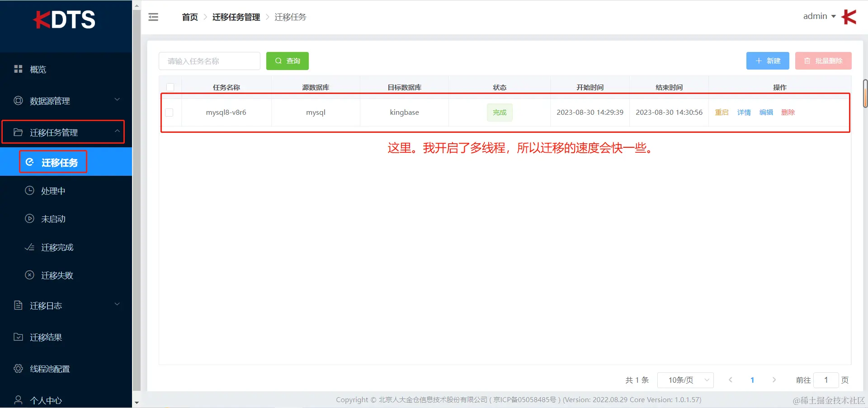Click 详情 link for mysql8-v8r6
The width and height of the screenshot is (868, 408).
[x=744, y=113]
